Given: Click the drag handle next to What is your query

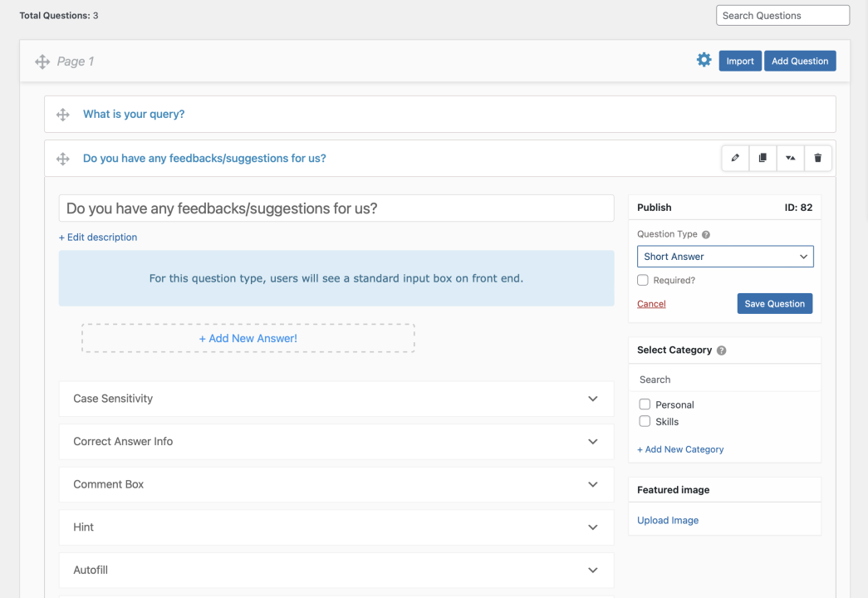Looking at the screenshot, I should [x=62, y=115].
